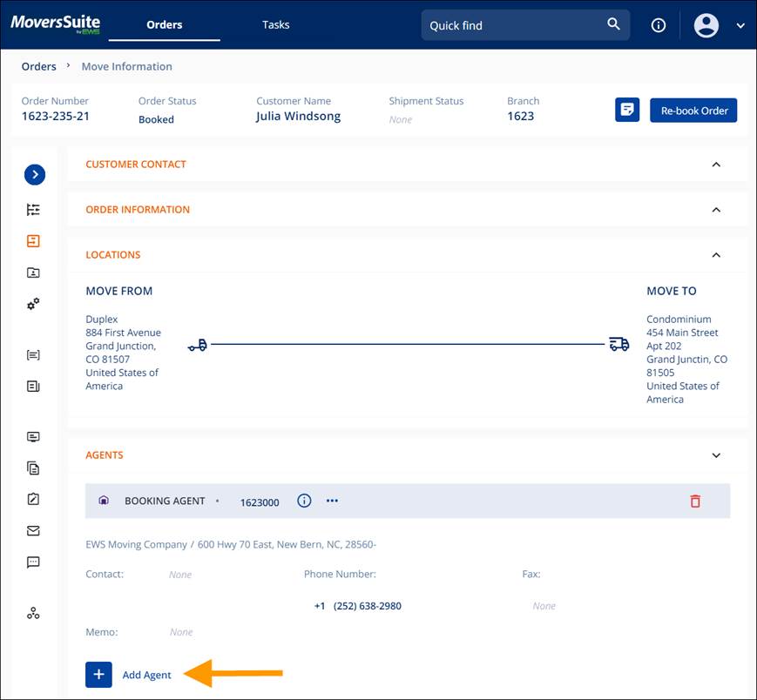Expand the AGENTS section chevron
The image size is (757, 700).
(x=716, y=455)
